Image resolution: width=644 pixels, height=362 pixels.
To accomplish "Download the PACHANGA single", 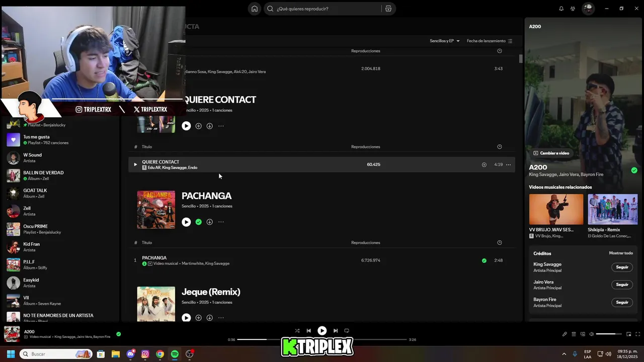I will pos(209,222).
